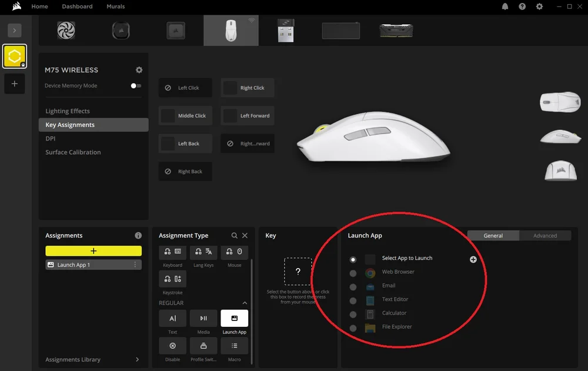
Task: Switch to the Advanced tab
Action: (545, 236)
